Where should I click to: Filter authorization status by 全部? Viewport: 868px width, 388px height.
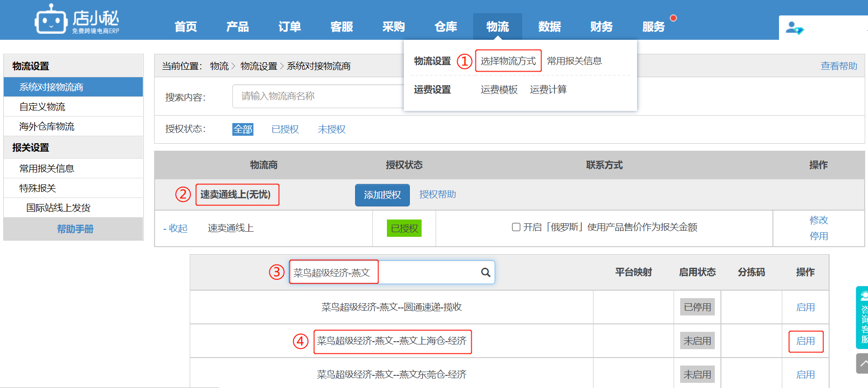click(243, 129)
